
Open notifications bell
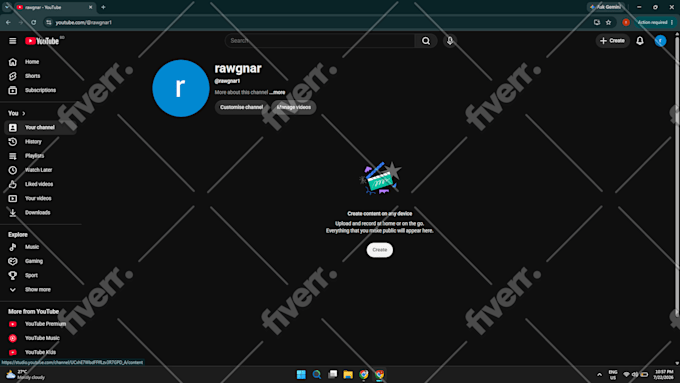640,41
